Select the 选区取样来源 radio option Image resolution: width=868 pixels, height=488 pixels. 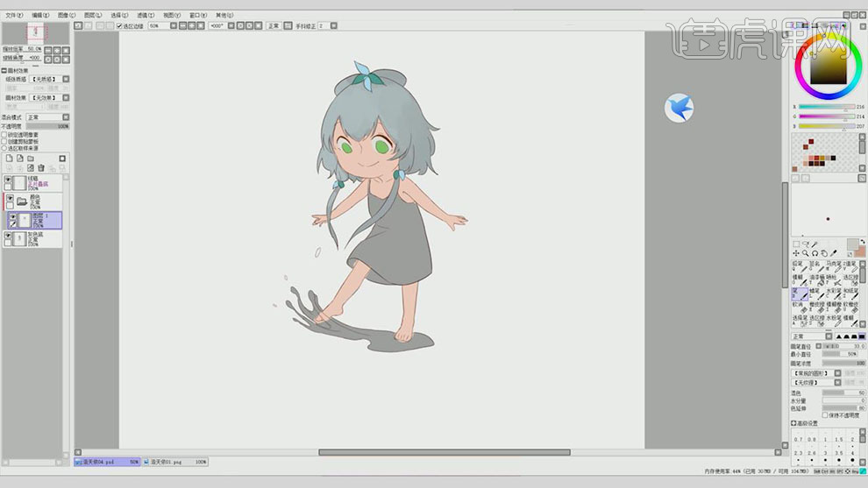click(4, 148)
